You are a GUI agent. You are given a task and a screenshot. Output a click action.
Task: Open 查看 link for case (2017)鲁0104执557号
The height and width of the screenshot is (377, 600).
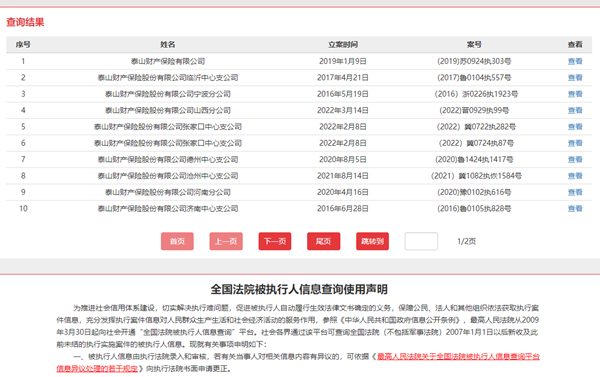[x=575, y=78]
